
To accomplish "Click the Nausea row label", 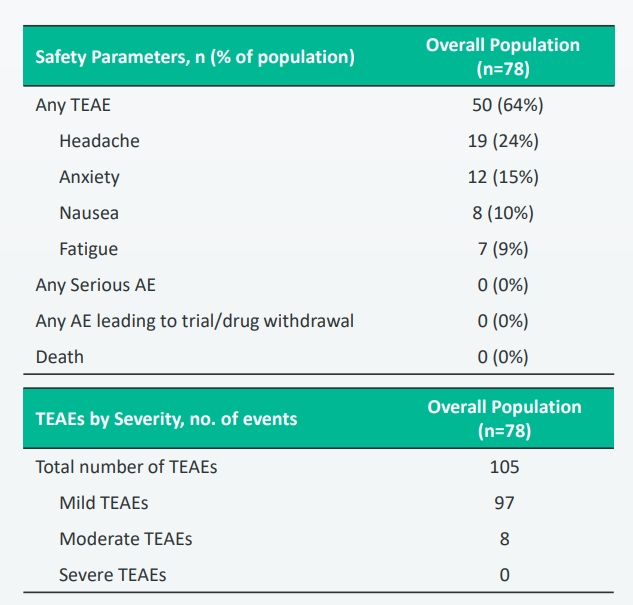I will click(x=87, y=213).
